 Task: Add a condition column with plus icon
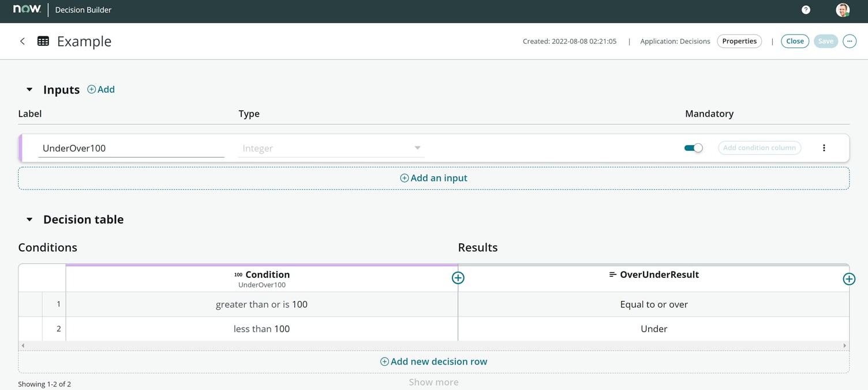click(x=458, y=278)
